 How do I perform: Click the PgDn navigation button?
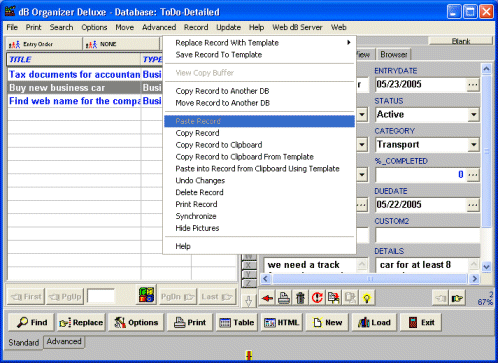coord(177,296)
